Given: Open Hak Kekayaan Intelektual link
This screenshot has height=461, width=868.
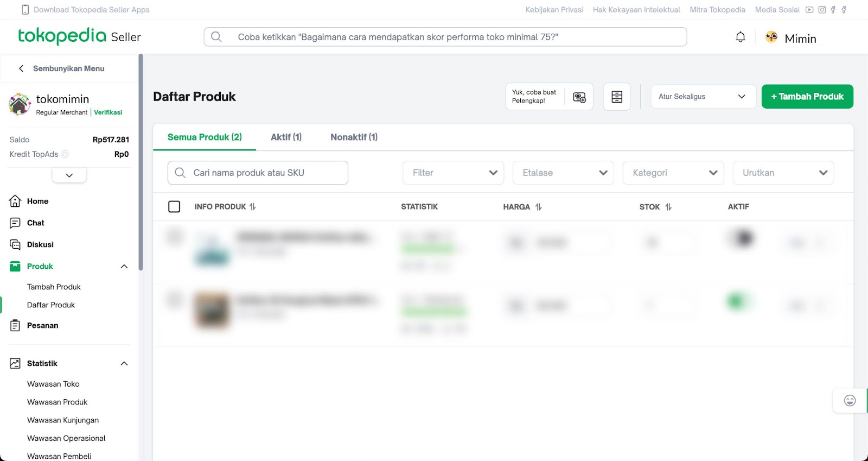Looking at the screenshot, I should (636, 10).
